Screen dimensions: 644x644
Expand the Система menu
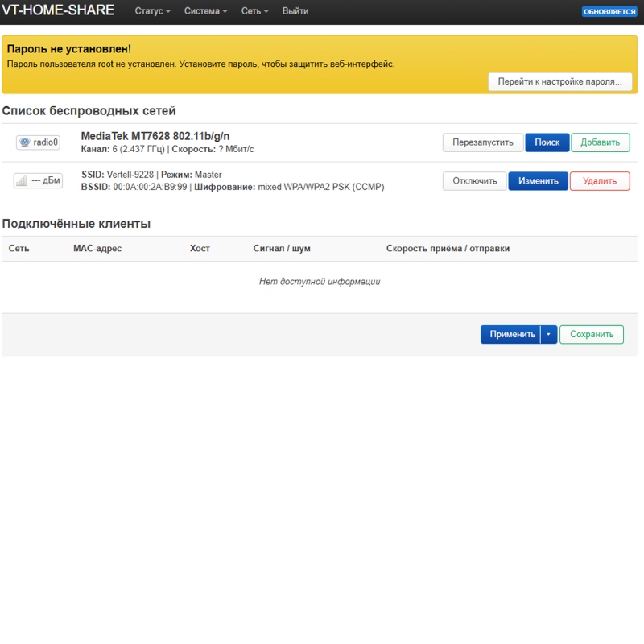click(x=205, y=11)
